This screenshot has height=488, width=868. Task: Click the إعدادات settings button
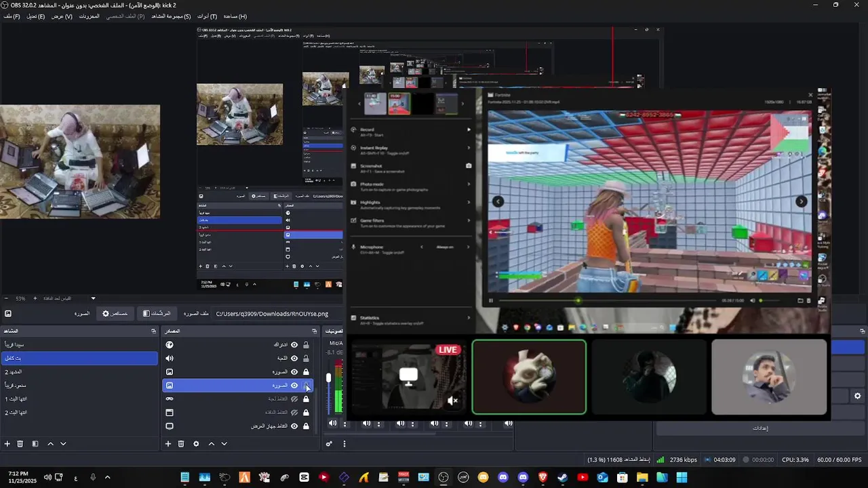(760, 428)
